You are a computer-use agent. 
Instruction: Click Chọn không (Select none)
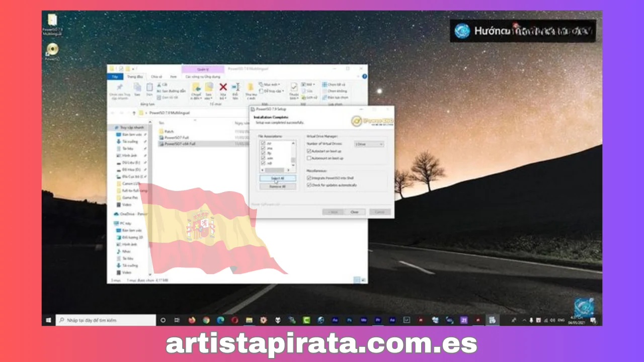(x=336, y=91)
